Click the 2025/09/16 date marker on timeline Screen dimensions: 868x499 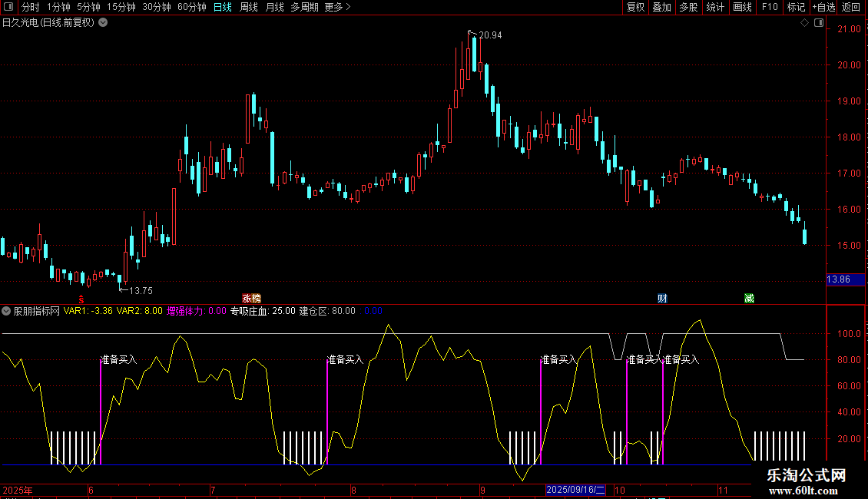[575, 490]
